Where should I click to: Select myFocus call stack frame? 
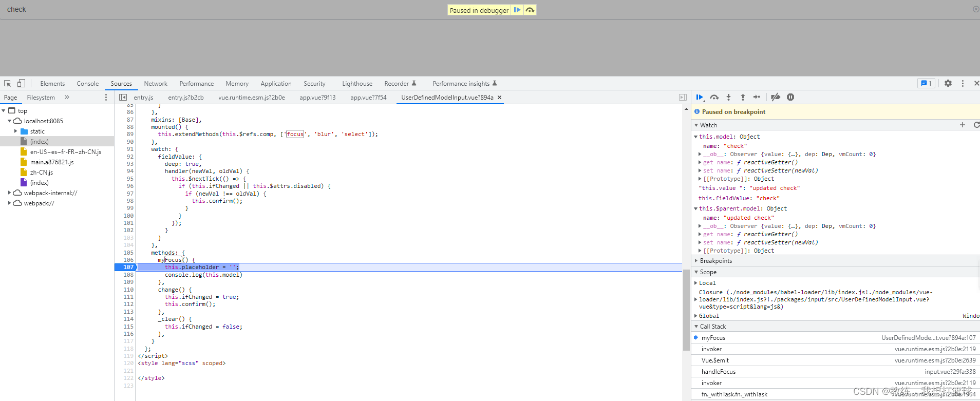(x=836, y=338)
